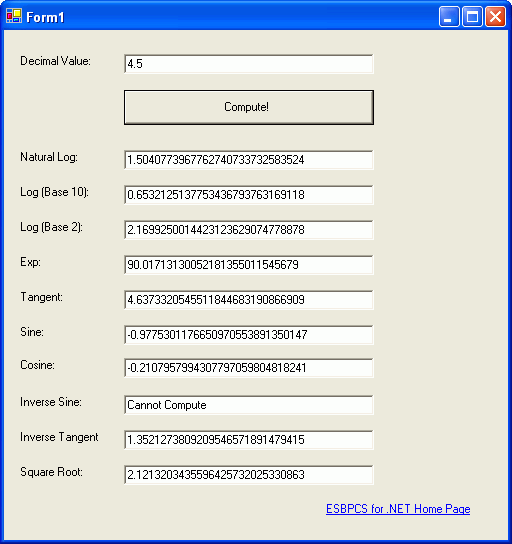Focus the Decimal Value input field
This screenshot has width=512, height=544.
(x=249, y=64)
